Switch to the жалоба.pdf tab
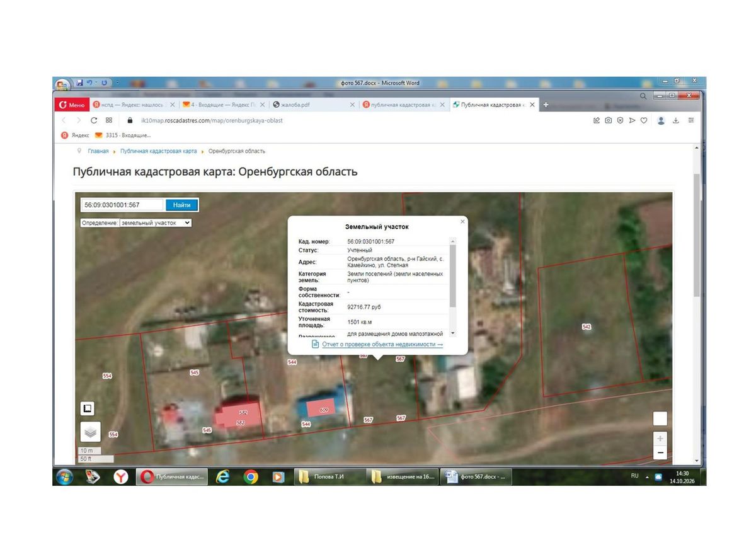Image resolution: width=756 pixels, height=535 pixels. [313, 105]
